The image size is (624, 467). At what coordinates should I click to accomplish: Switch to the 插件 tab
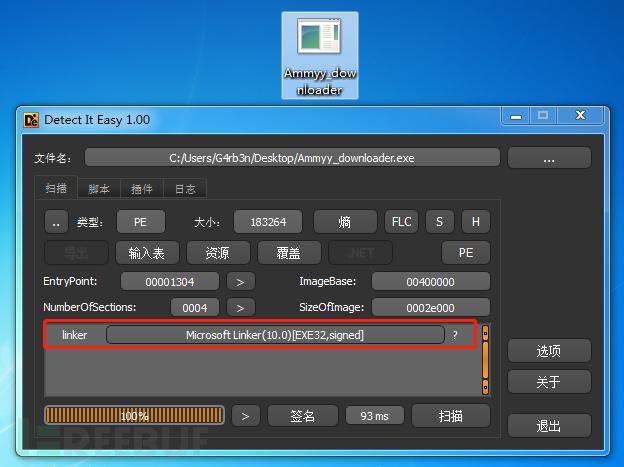pos(142,189)
